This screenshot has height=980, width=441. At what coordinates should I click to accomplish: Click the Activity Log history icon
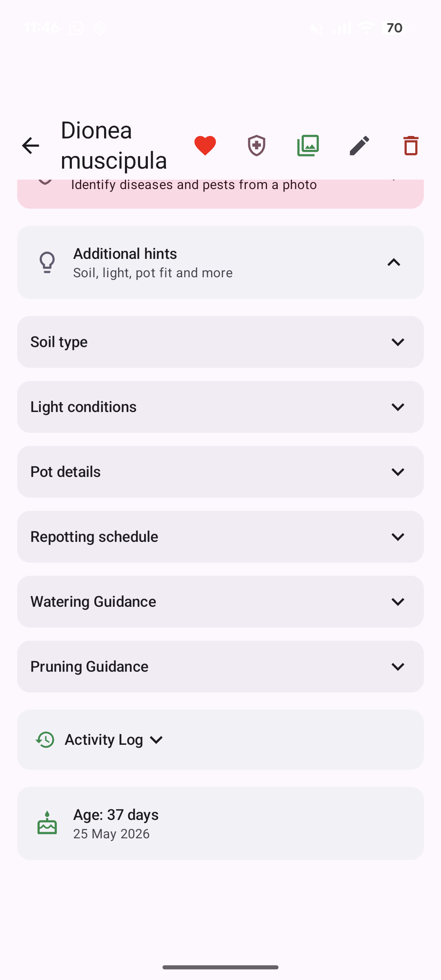point(45,739)
